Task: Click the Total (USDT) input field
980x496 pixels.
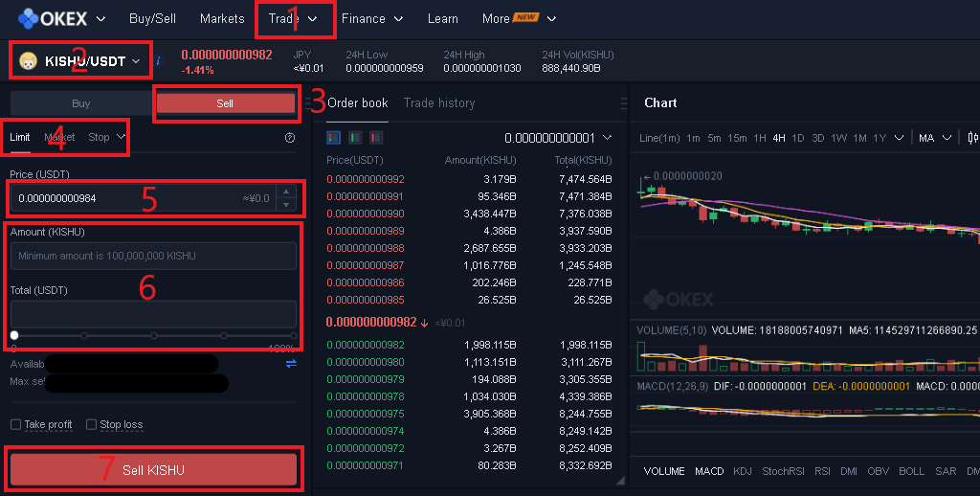Action: pos(154,314)
